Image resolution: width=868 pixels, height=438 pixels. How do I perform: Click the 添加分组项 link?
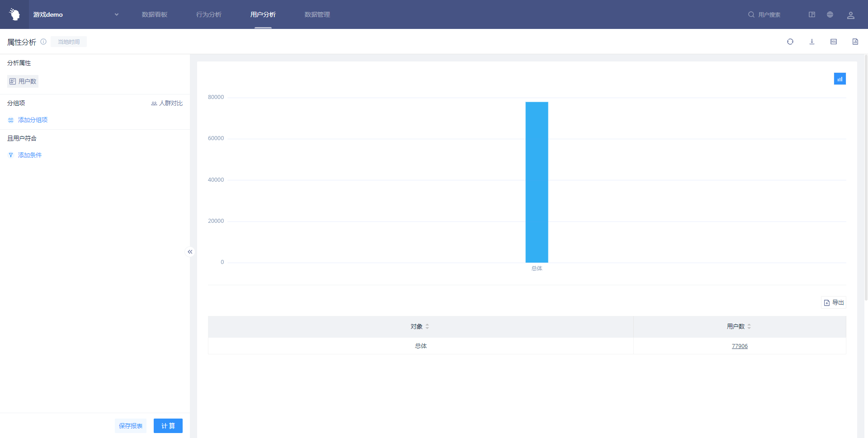[x=33, y=120]
